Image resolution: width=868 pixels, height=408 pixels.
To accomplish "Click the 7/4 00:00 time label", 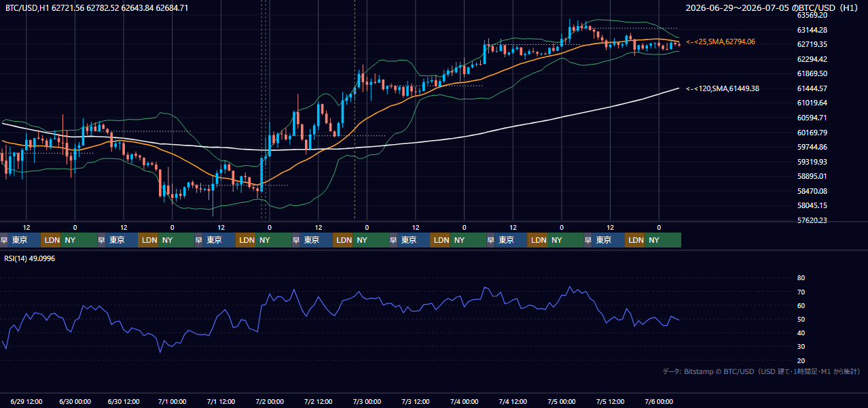I will click(x=465, y=402).
